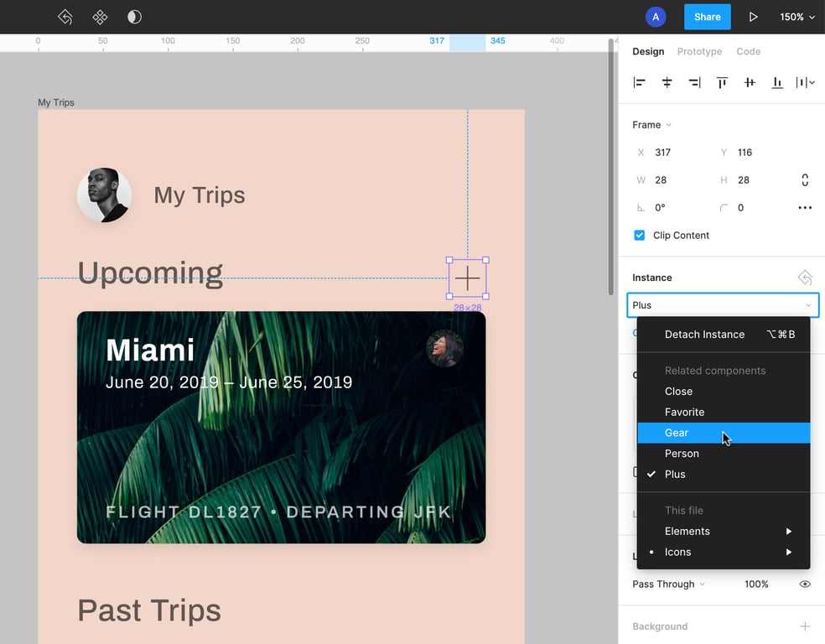Open the three-dot more options in Frame section
The image size is (825, 644).
point(805,208)
